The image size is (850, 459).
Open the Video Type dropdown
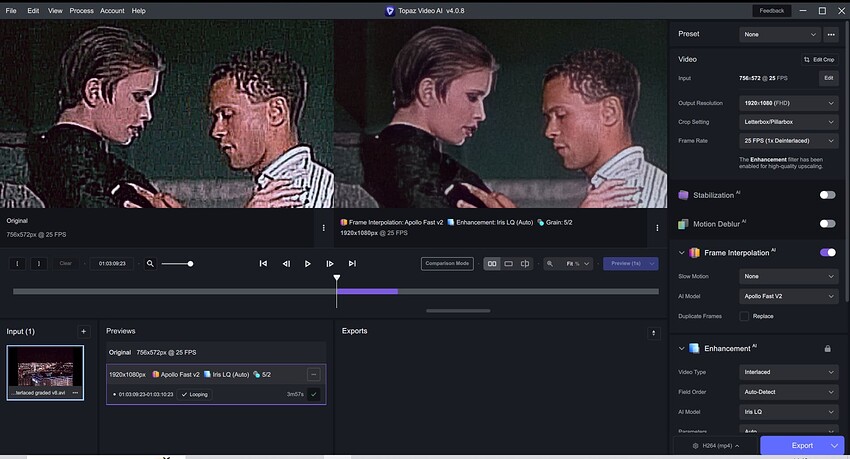click(x=788, y=372)
